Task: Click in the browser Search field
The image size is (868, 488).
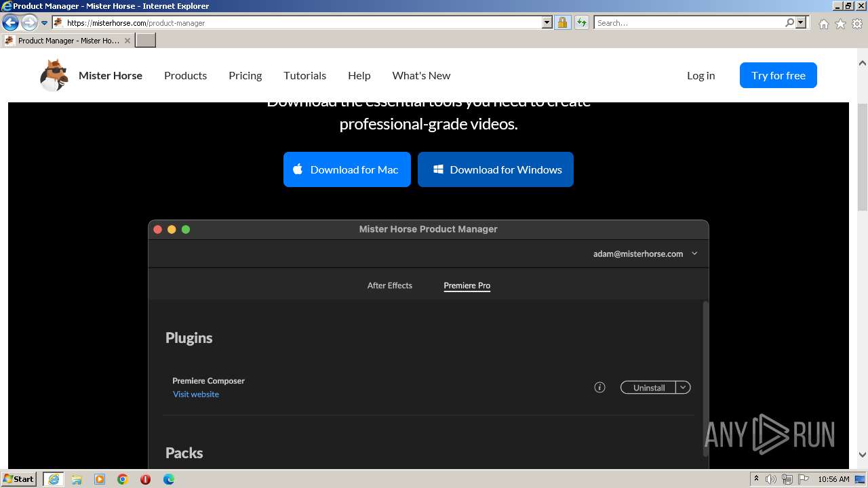Action: coord(689,23)
